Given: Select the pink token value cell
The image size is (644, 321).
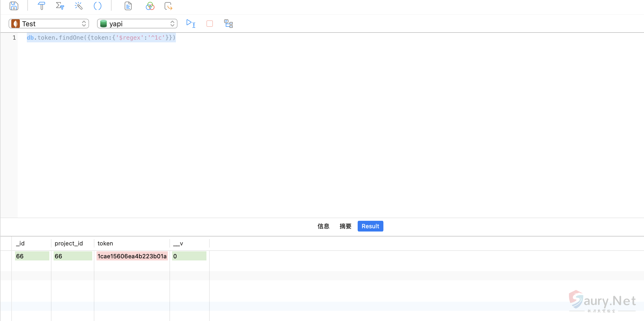Looking at the screenshot, I should coord(132,256).
